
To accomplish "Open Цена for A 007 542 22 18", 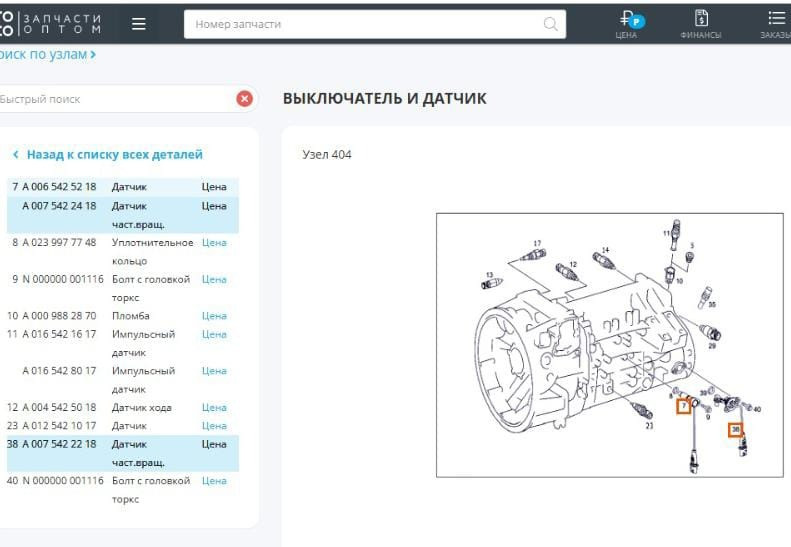I will tap(214, 444).
